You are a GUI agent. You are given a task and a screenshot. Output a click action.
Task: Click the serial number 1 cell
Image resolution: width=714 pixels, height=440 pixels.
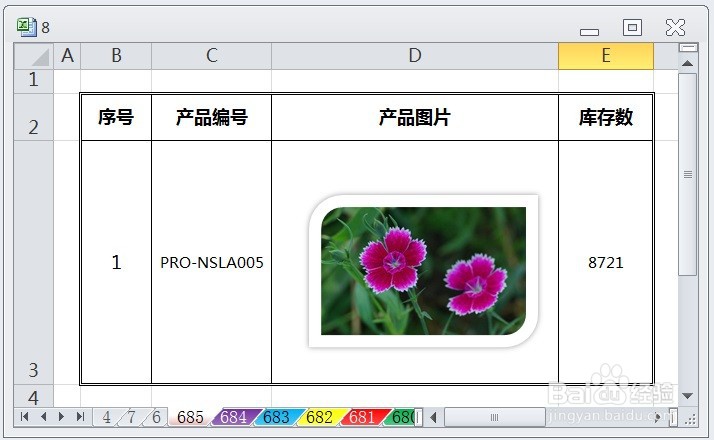[x=116, y=262]
